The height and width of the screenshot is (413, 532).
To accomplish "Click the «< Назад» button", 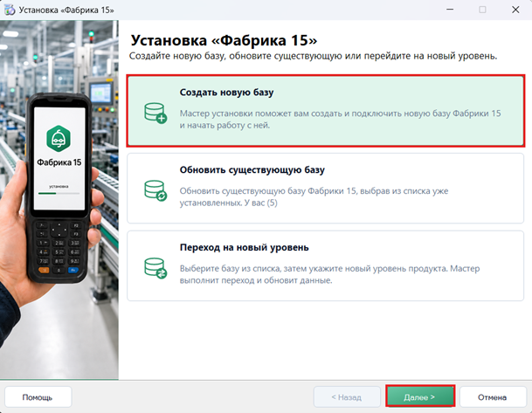I will [x=347, y=396].
